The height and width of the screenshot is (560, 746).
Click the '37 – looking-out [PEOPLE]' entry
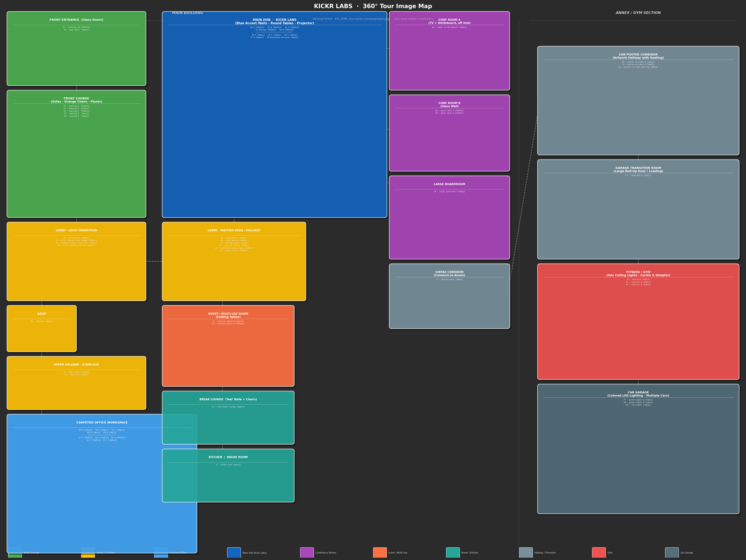coord(77,27)
